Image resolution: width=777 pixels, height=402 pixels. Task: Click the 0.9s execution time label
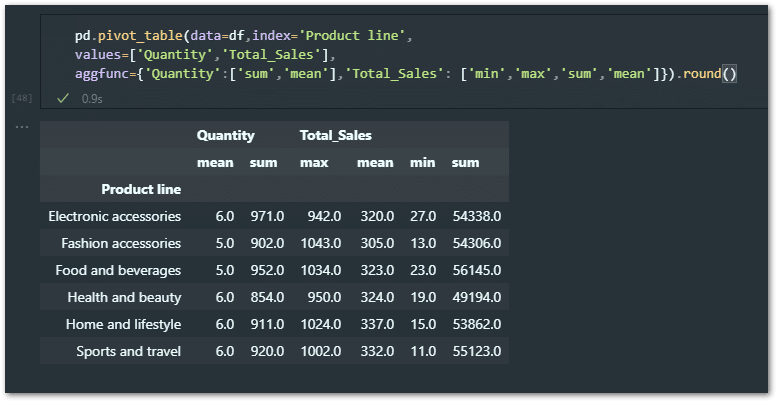pyautogui.click(x=91, y=99)
